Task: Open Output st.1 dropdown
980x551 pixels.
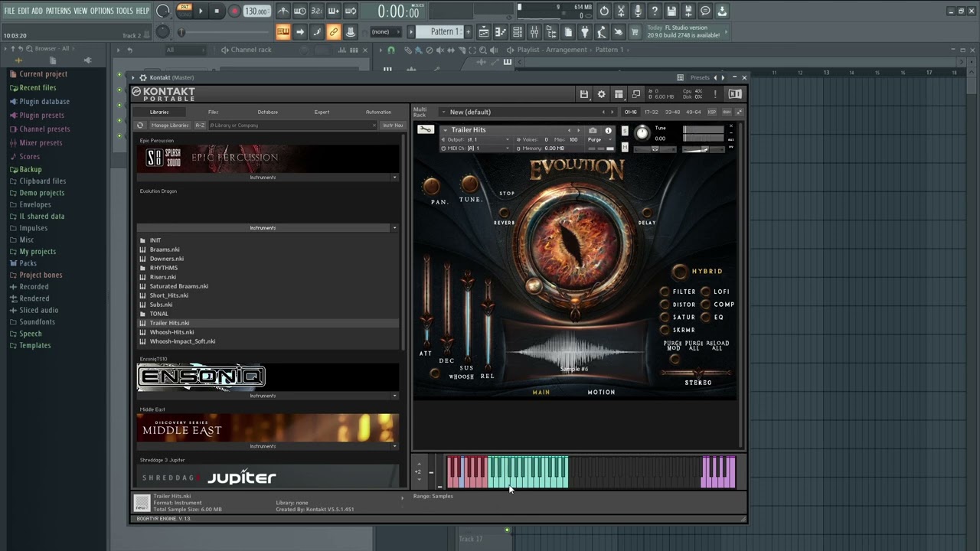Action: pyautogui.click(x=475, y=140)
